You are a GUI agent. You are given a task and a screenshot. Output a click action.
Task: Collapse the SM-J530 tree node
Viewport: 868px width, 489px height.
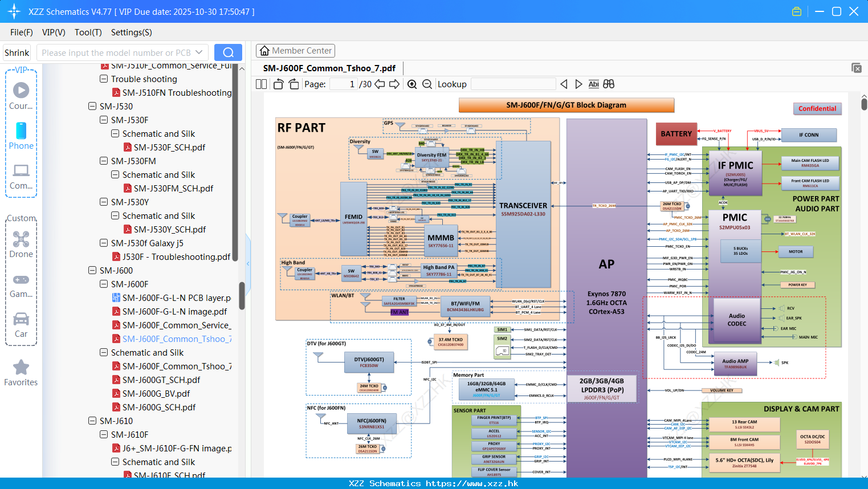pos(92,106)
